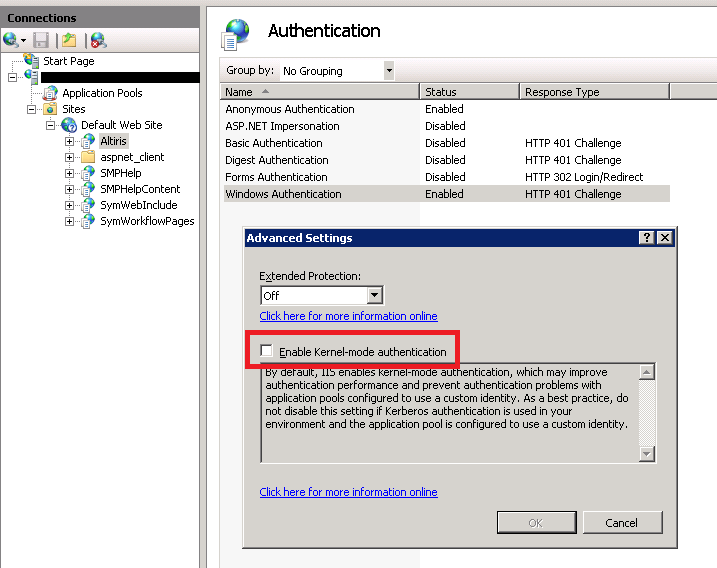Click the help question mark in Advanced Settings
Viewport: 717px width, 568px height.
(x=646, y=237)
